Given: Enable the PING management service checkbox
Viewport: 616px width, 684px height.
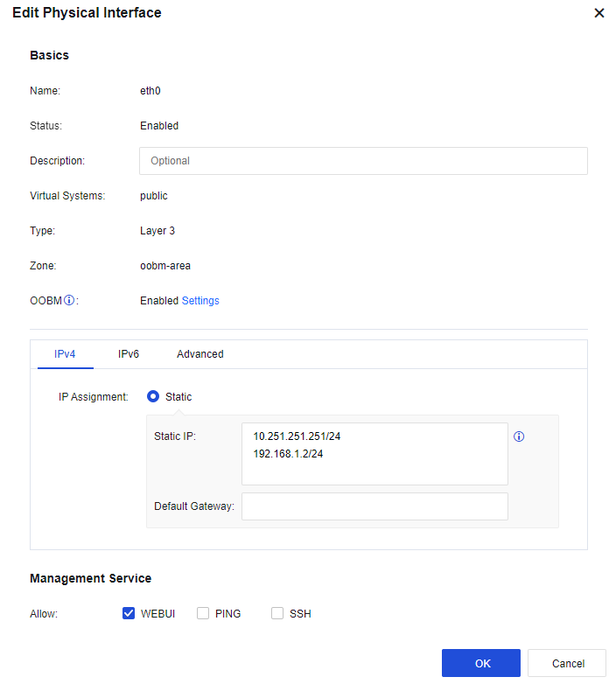Looking at the screenshot, I should [203, 613].
